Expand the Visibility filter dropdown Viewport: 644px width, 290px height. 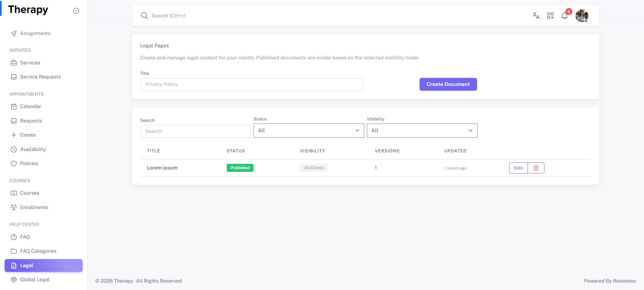pyautogui.click(x=422, y=131)
